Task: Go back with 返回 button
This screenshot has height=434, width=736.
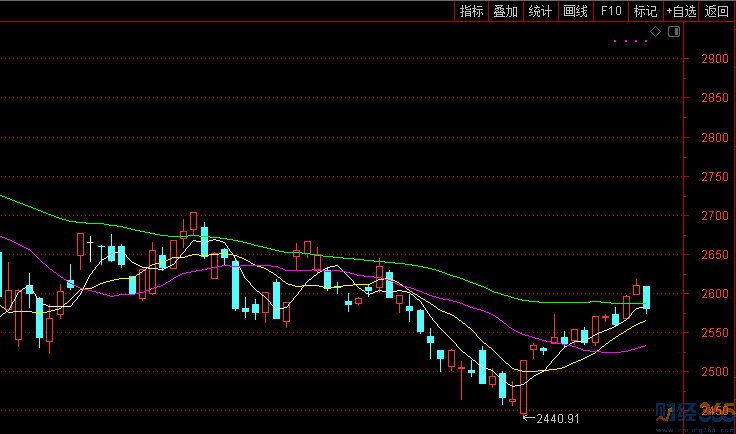Action: 717,11
